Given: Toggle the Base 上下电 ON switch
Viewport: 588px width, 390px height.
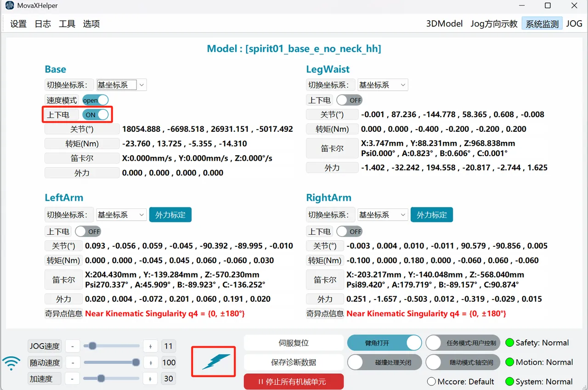Looking at the screenshot, I should tap(96, 115).
